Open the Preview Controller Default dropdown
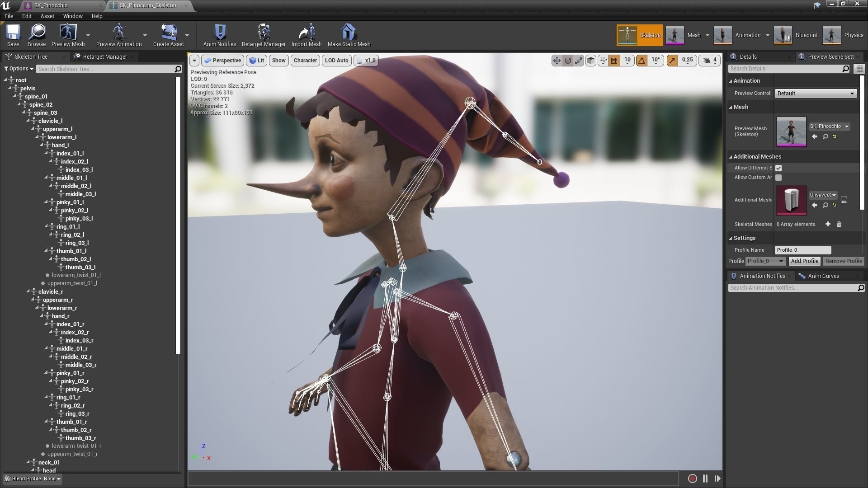 816,94
